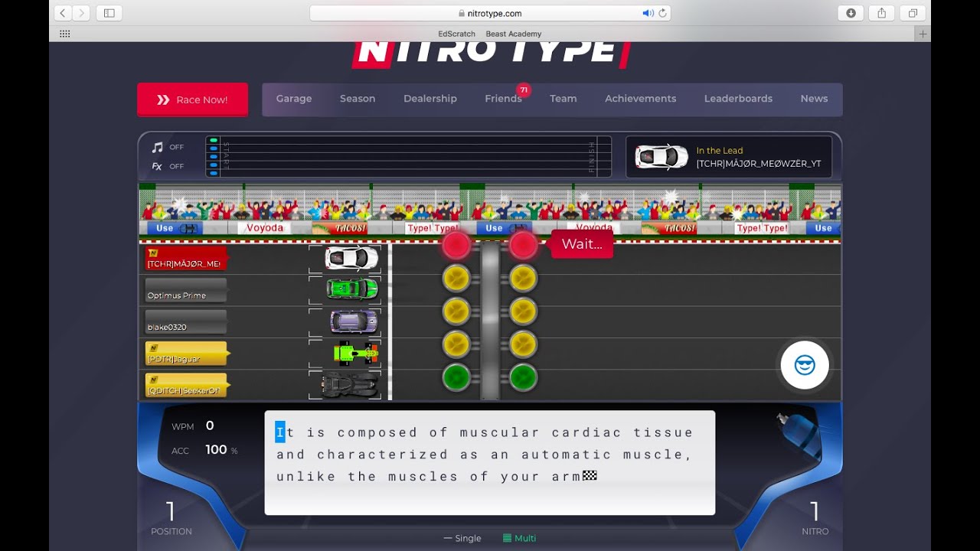Mute the tab audio speaker icon
Viewport: 980px width, 551px height.
(648, 13)
